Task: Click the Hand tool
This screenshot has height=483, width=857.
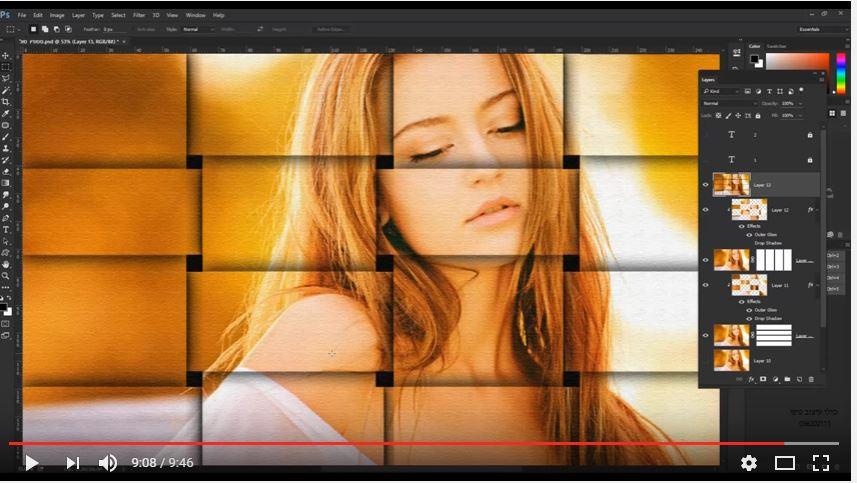Action: click(x=6, y=263)
